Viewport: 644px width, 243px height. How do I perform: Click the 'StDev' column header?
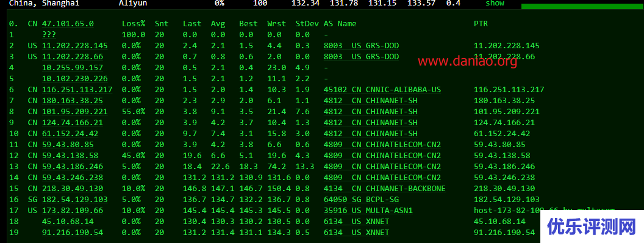307,24
